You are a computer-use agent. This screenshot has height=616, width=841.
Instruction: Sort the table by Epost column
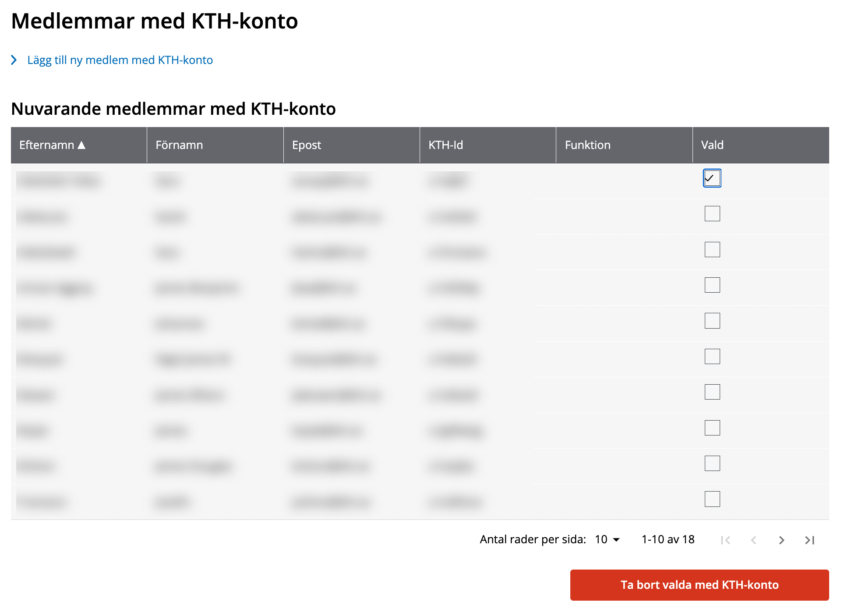[307, 145]
